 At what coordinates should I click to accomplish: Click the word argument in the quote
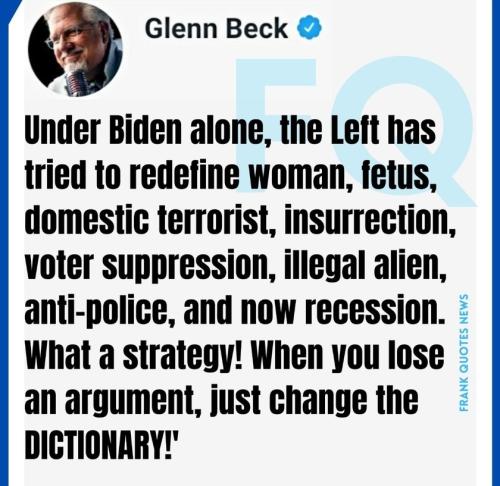click(x=131, y=401)
